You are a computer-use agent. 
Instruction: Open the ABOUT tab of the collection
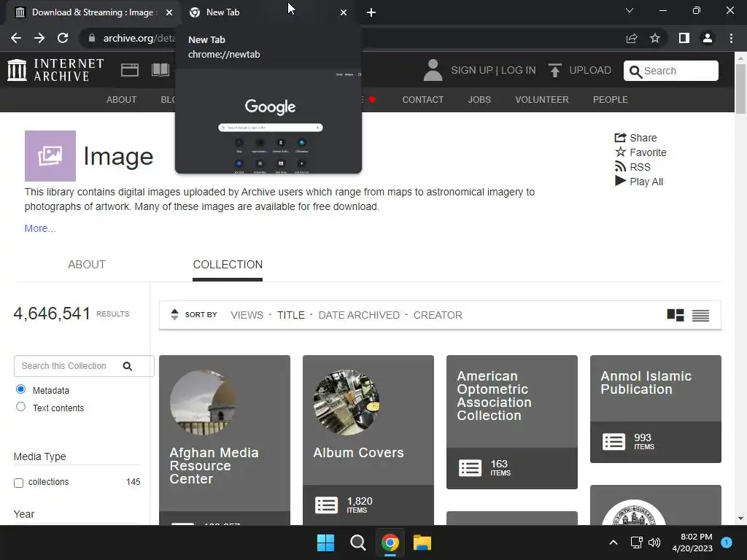87,265
